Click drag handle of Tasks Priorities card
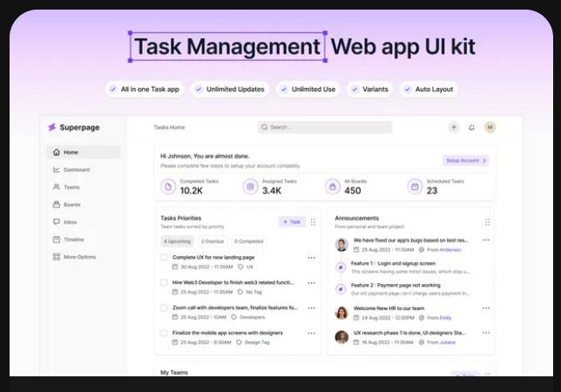 [313, 222]
